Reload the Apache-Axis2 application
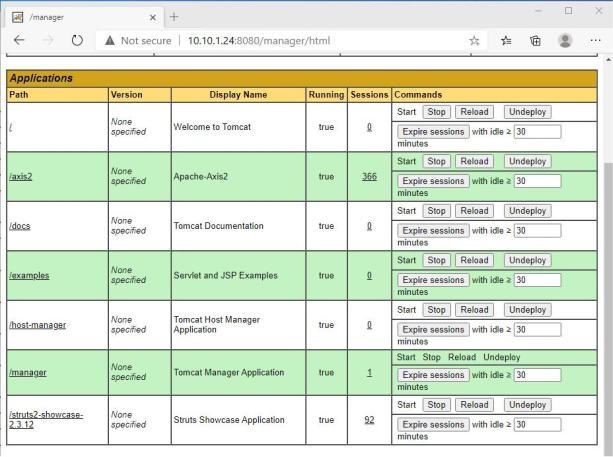 [x=474, y=161]
